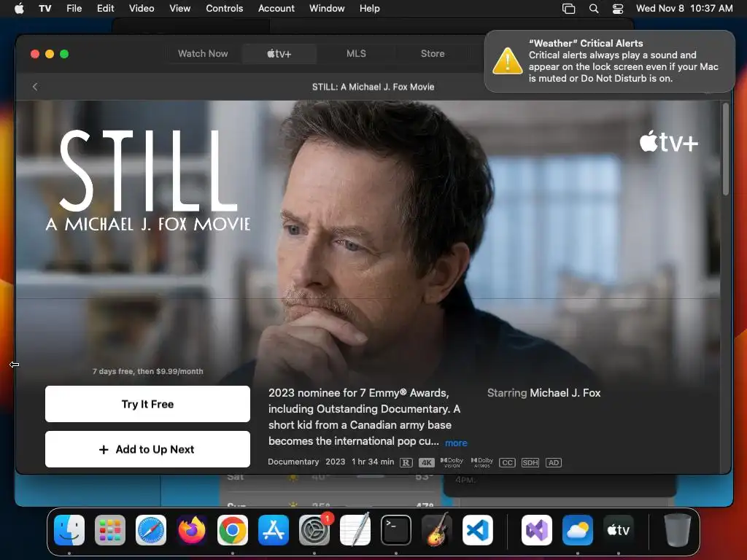The height and width of the screenshot is (560, 747).
Task: Click the Michael J. Fox cast link
Action: pyautogui.click(x=565, y=393)
